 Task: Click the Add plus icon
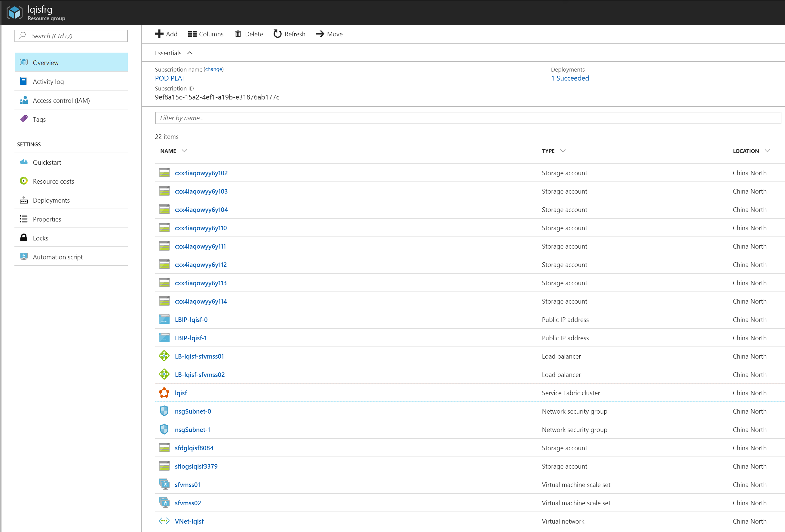(159, 34)
